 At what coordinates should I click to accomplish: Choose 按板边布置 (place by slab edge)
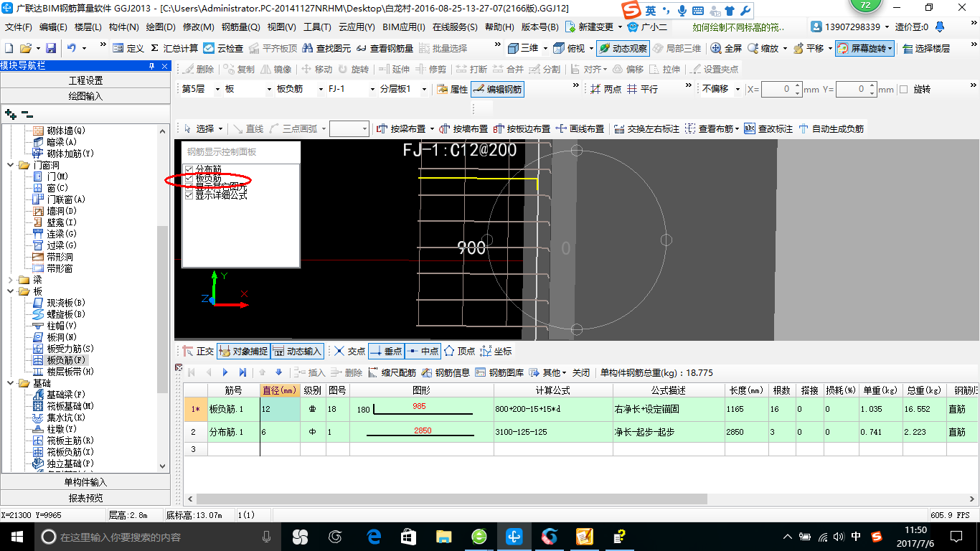522,129
